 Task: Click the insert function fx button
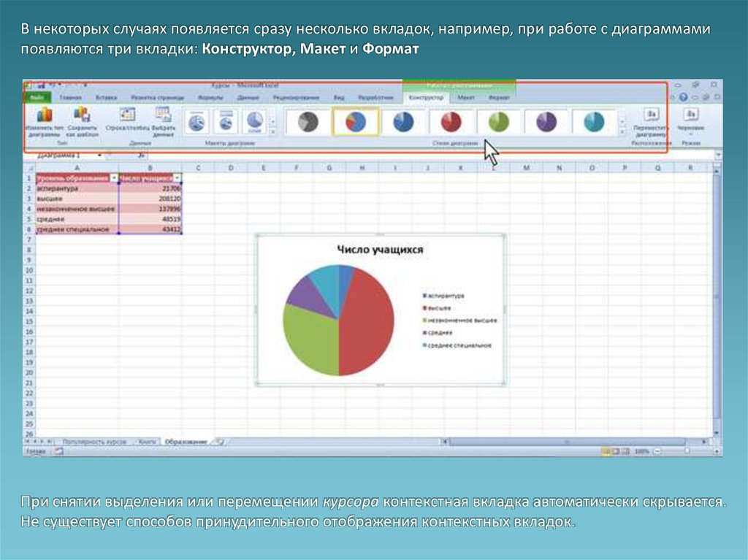[x=141, y=156]
